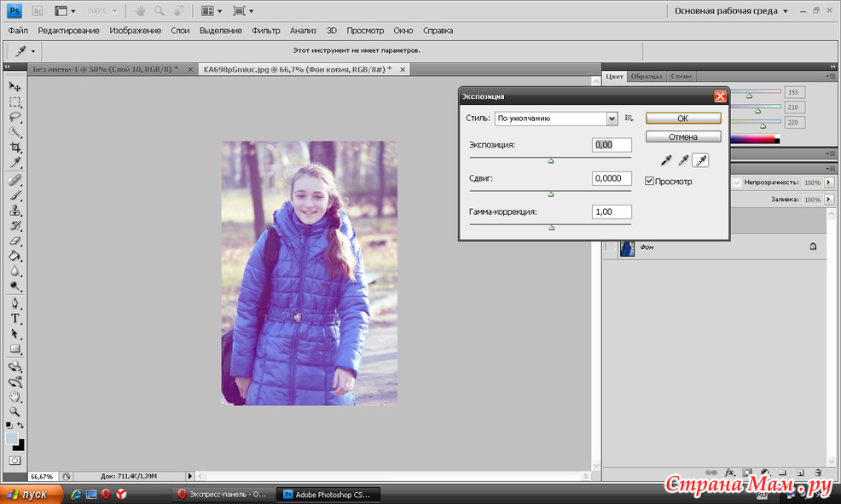Pick the black point eyedropper in Экспозиция dialog
Image resolution: width=841 pixels, height=504 pixels.
665,159
